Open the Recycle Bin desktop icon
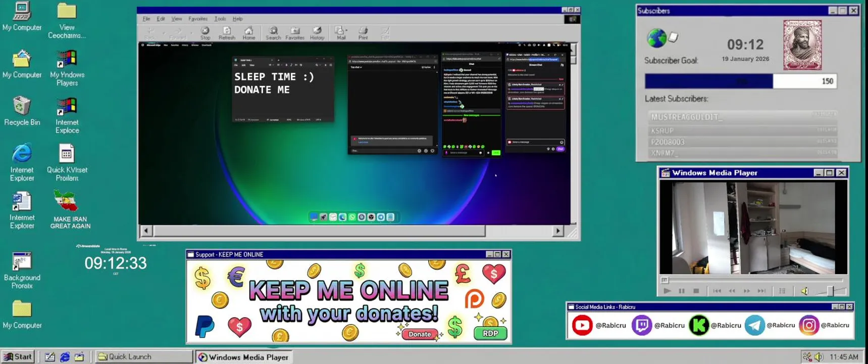Image resolution: width=868 pixels, height=364 pixels. [22, 111]
